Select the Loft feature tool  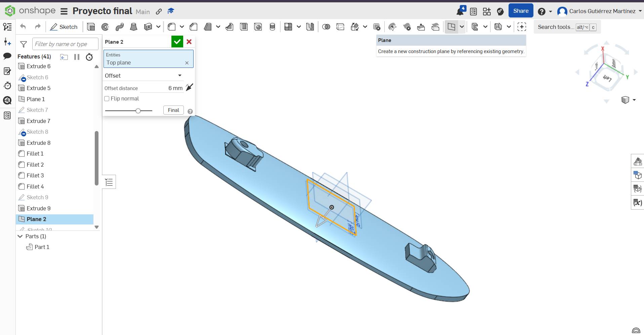click(x=134, y=27)
